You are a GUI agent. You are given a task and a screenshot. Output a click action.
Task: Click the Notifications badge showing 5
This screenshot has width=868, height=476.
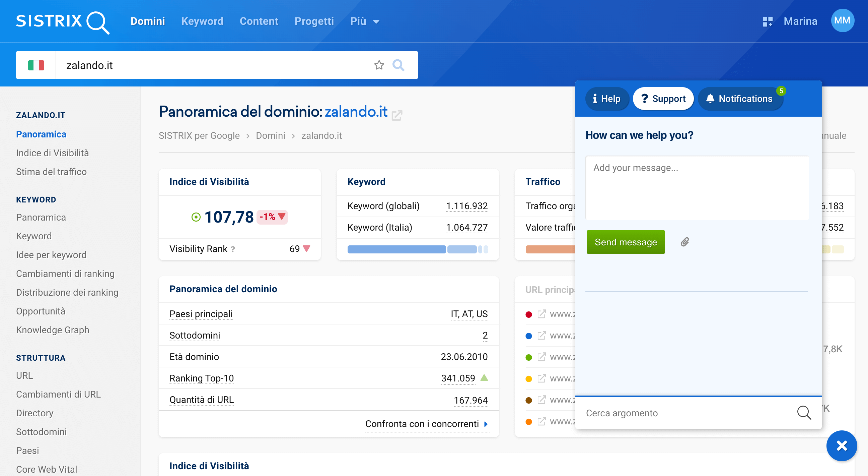(781, 91)
